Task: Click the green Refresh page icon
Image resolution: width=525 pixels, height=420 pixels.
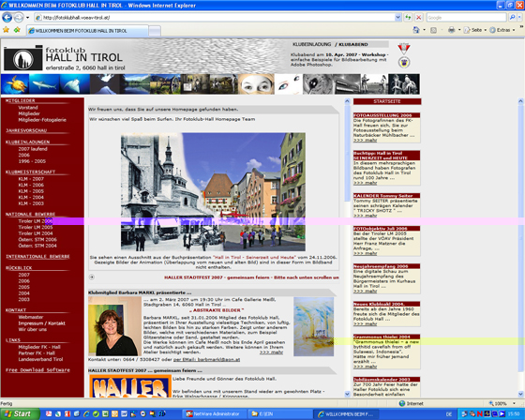Action: click(408, 18)
